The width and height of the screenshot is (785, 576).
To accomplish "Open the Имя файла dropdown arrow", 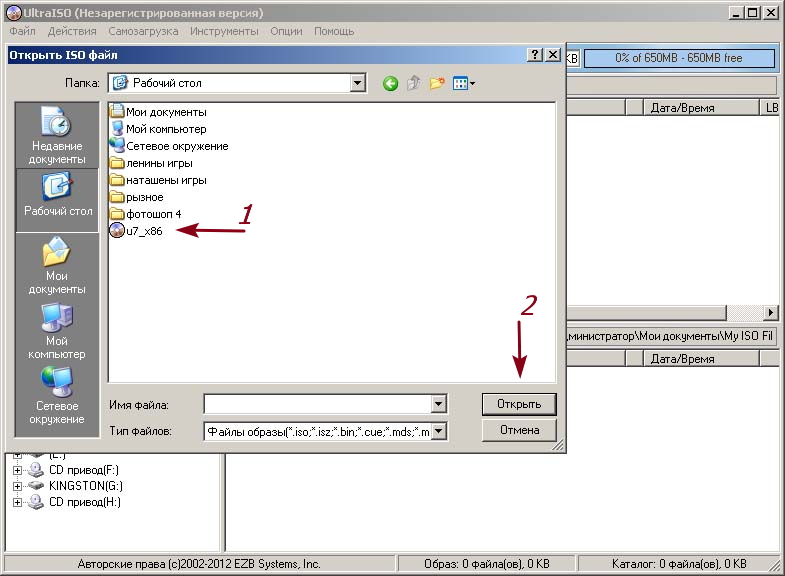I will point(439,403).
